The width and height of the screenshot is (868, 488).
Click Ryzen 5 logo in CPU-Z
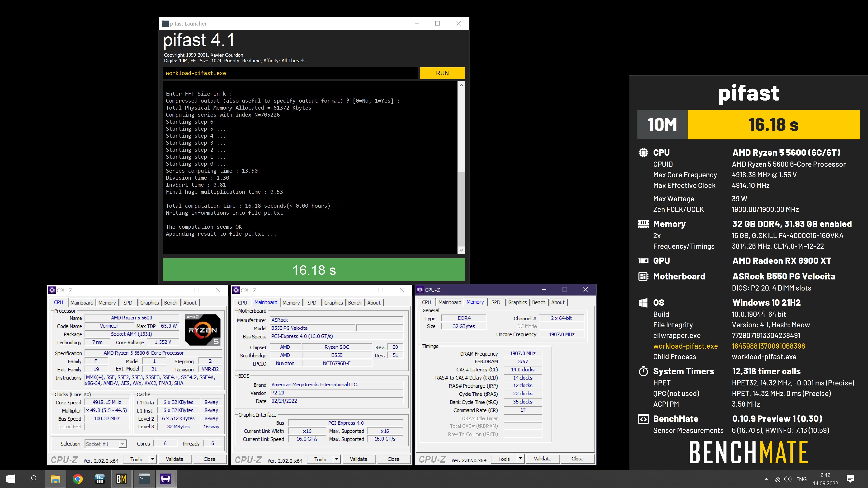203,330
